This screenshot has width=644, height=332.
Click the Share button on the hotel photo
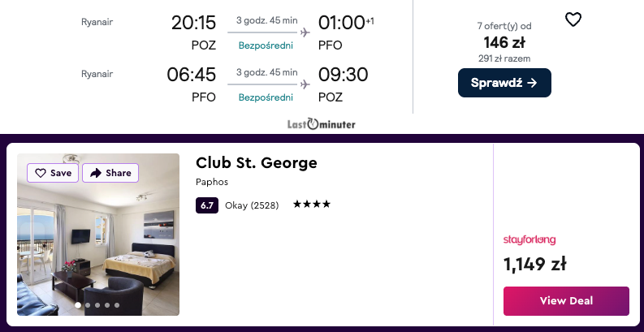[x=110, y=173]
